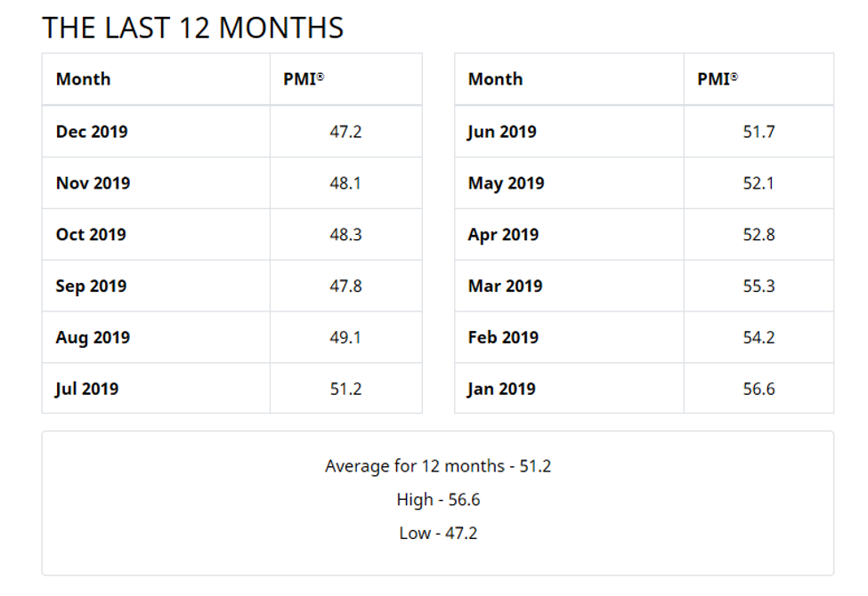Screen dimensions: 868x596
Task: Click the THE LAST 12 MONTHS heading
Action: (192, 28)
